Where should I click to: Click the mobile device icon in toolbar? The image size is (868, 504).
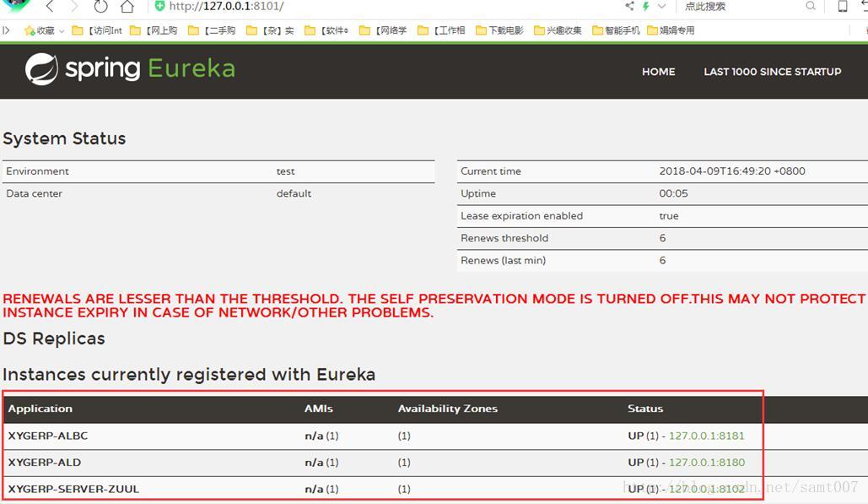[x=843, y=6]
